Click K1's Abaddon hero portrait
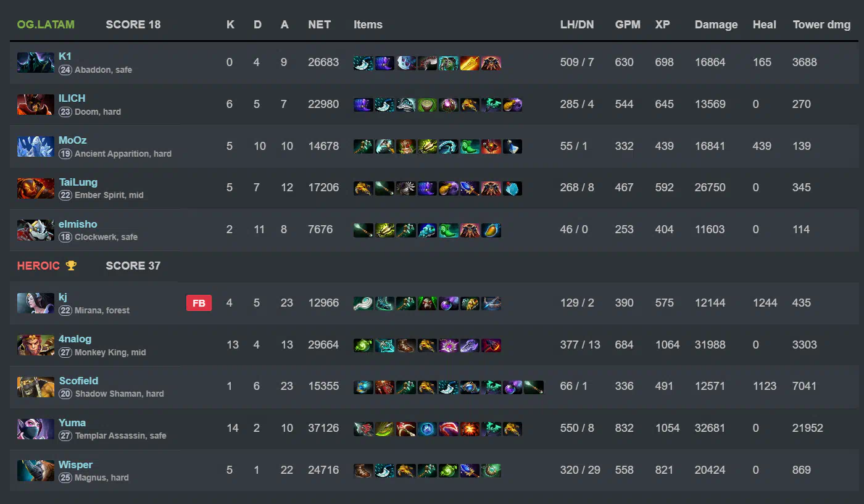This screenshot has height=504, width=864. (36, 63)
